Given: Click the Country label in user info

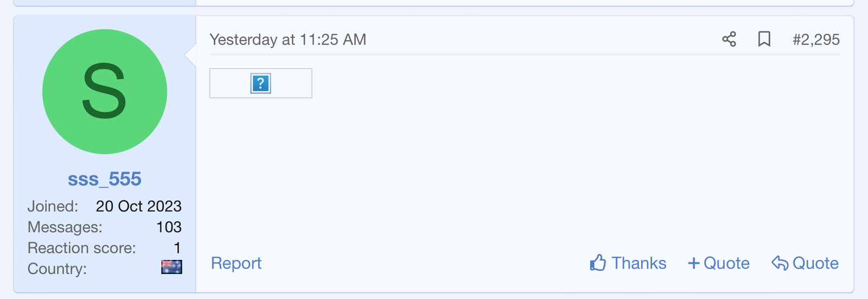Looking at the screenshot, I should (x=57, y=269).
